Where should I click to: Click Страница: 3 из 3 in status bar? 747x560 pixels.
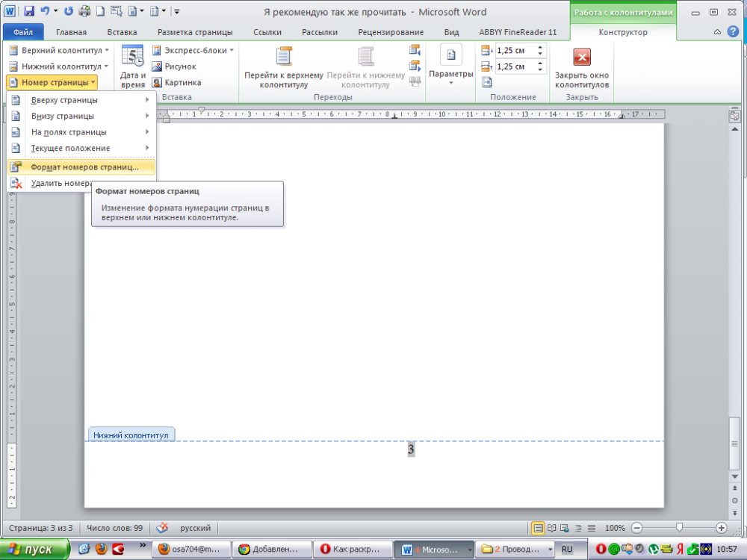tap(41, 528)
